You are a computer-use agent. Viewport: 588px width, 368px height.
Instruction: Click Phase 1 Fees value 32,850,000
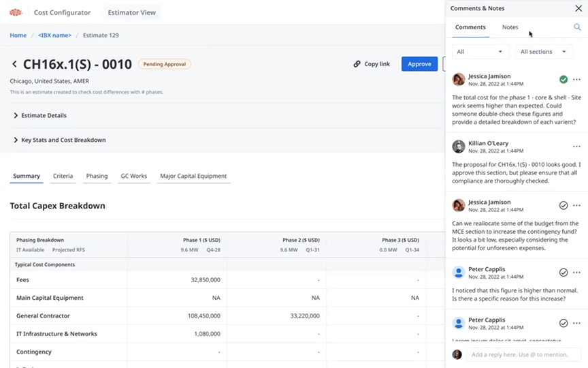click(x=206, y=280)
